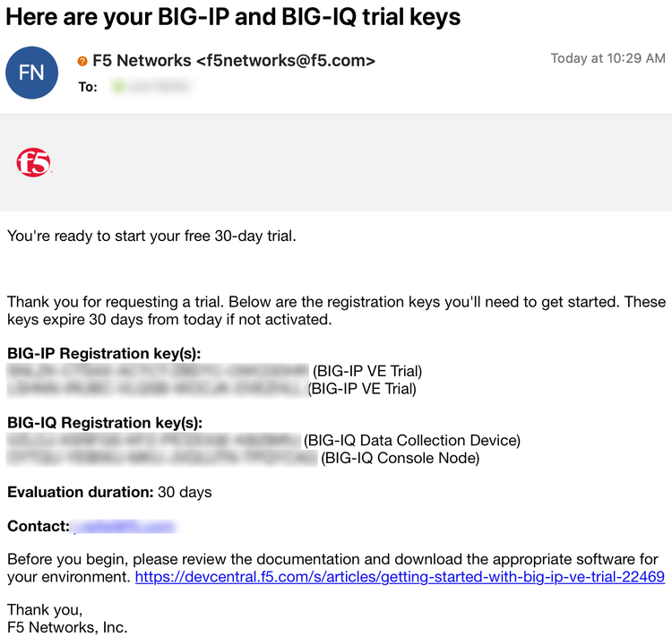
Task: Click the first BIG-IP VE Trial registration key
Action: [158, 371]
